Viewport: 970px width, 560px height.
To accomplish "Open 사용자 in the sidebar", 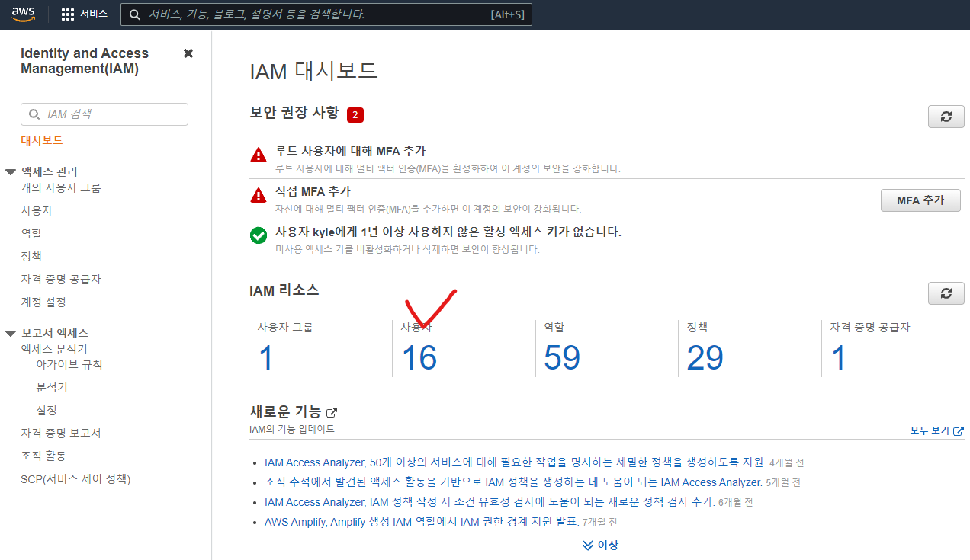I will pyautogui.click(x=37, y=210).
